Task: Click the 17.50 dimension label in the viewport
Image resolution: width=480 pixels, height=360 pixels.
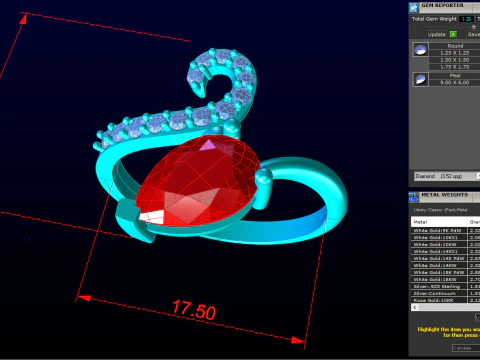Action: (194, 310)
